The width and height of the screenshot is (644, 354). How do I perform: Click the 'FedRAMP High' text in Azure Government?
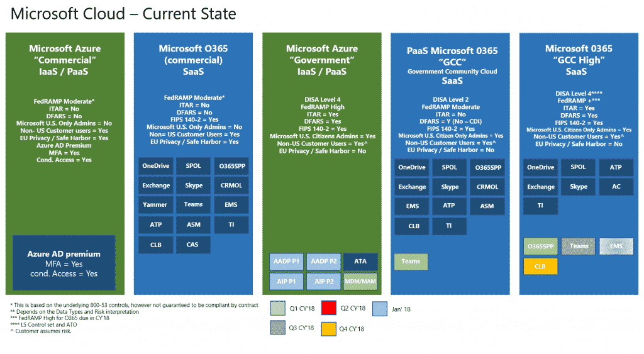323,107
